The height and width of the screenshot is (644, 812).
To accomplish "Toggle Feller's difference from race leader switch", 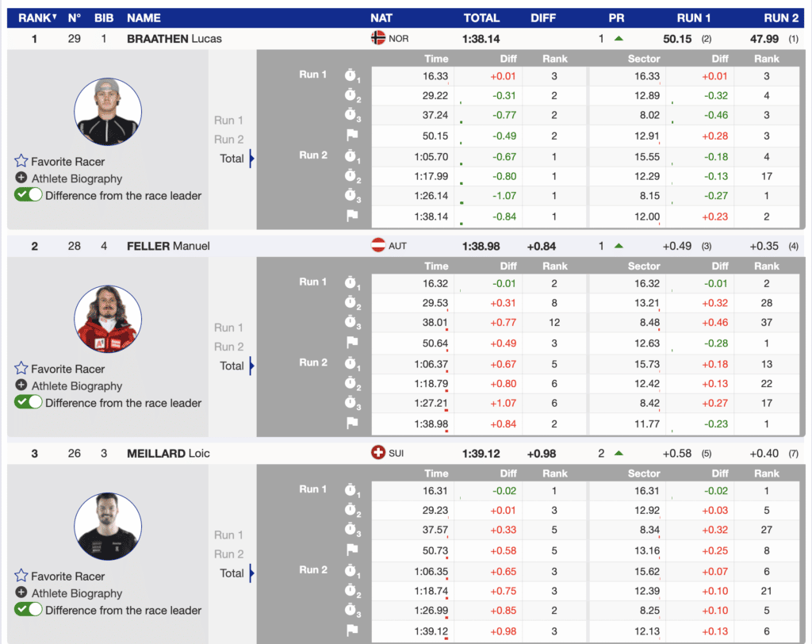I will click(x=29, y=402).
